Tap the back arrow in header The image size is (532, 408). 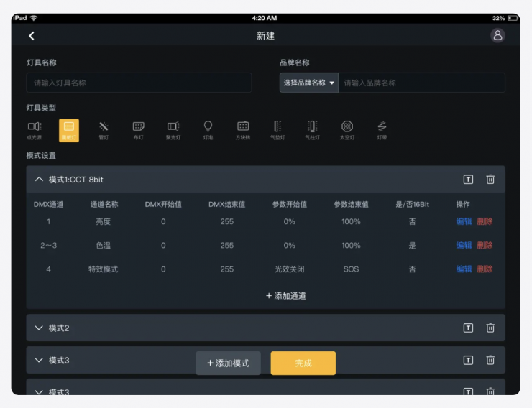[32, 36]
